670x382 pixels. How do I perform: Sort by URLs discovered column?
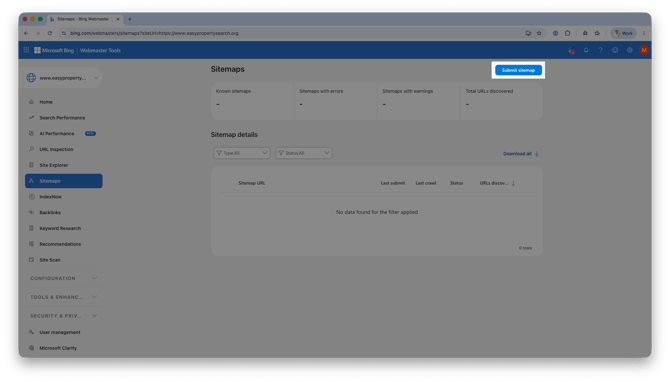click(x=494, y=183)
